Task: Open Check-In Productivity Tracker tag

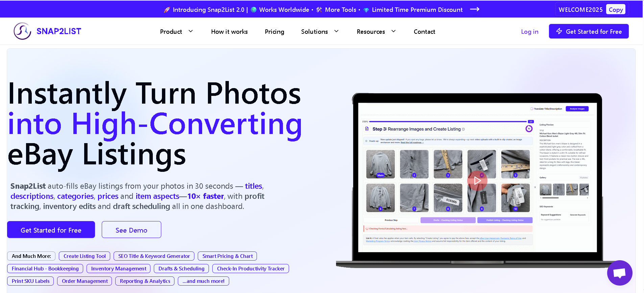Action: pyautogui.click(x=251, y=268)
